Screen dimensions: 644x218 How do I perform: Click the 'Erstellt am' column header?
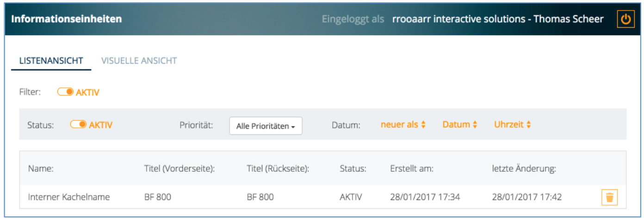[x=412, y=169]
